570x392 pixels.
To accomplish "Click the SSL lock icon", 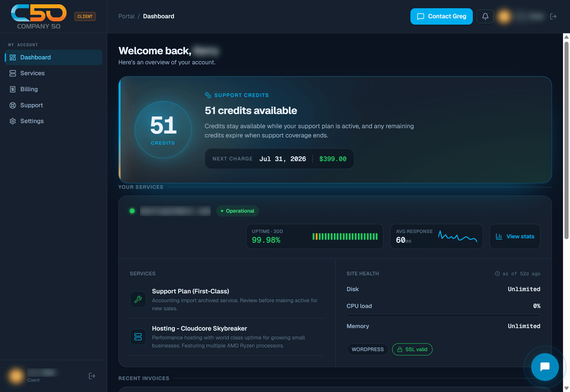I will coord(400,349).
